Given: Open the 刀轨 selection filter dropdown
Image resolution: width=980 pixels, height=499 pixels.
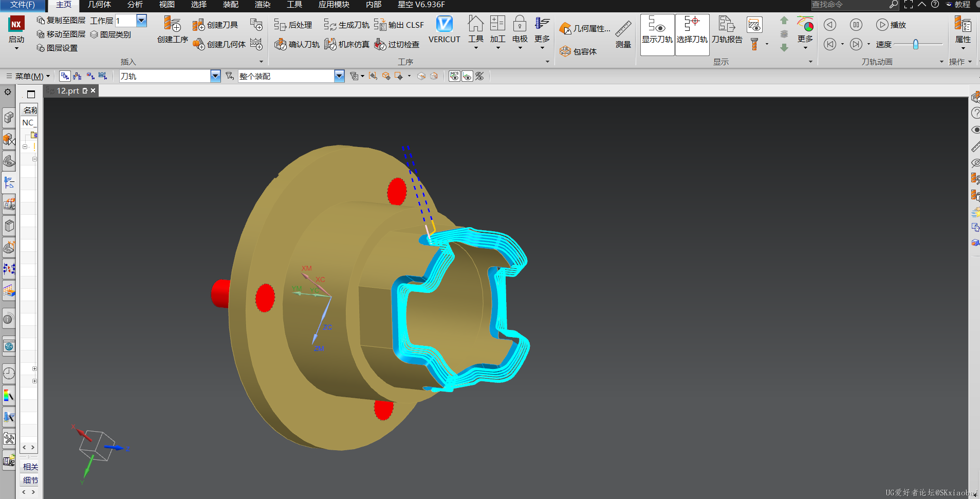Looking at the screenshot, I should point(215,76).
